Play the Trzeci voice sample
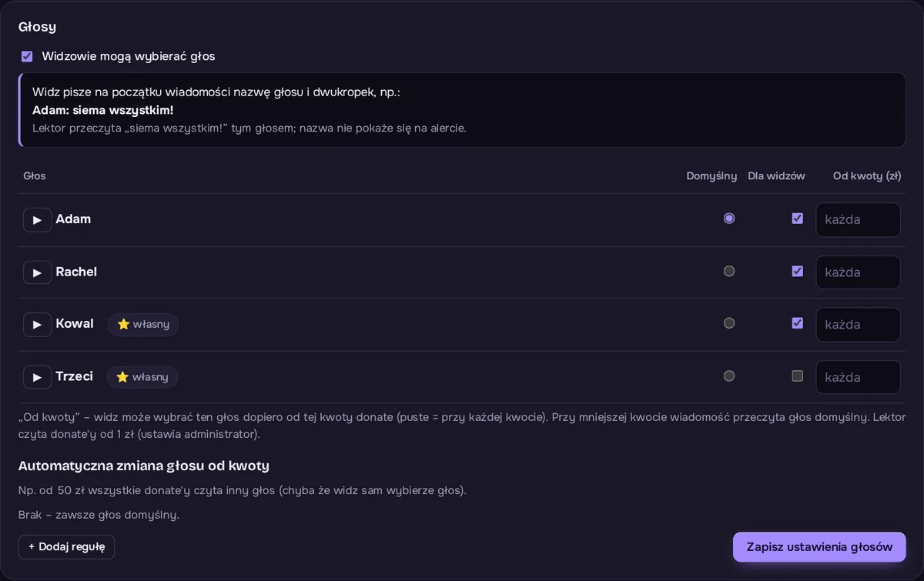The width and height of the screenshot is (924, 581). 37,377
